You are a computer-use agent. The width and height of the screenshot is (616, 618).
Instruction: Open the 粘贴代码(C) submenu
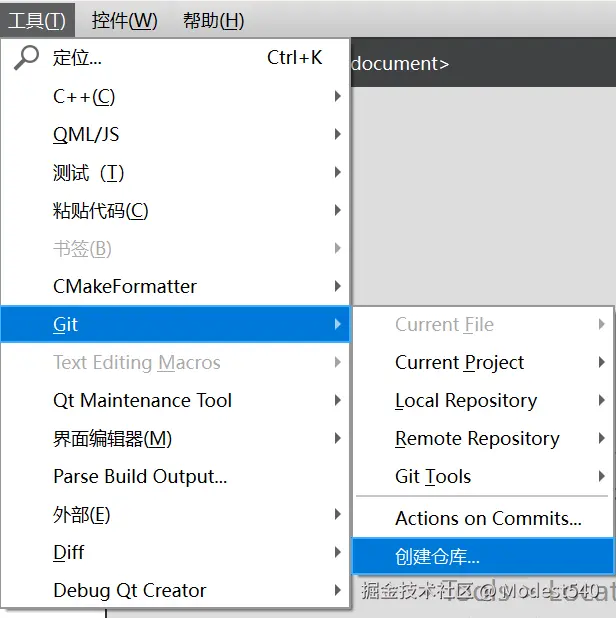coord(100,211)
